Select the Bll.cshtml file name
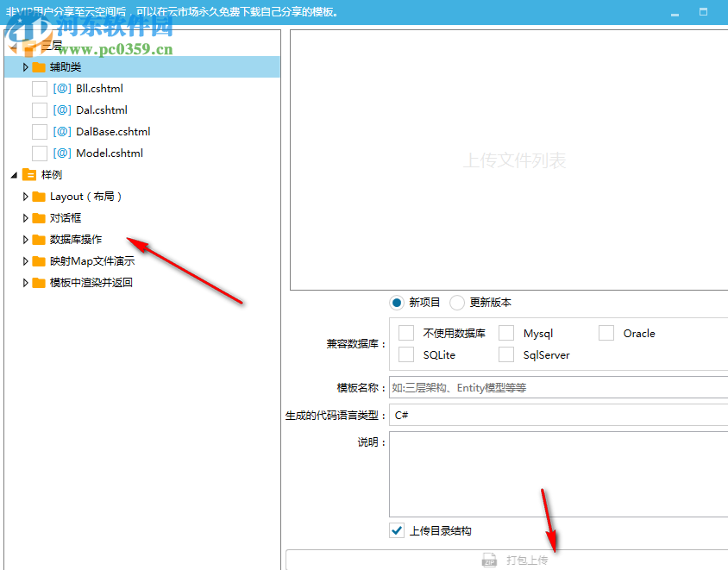The image size is (728, 570). [99, 89]
